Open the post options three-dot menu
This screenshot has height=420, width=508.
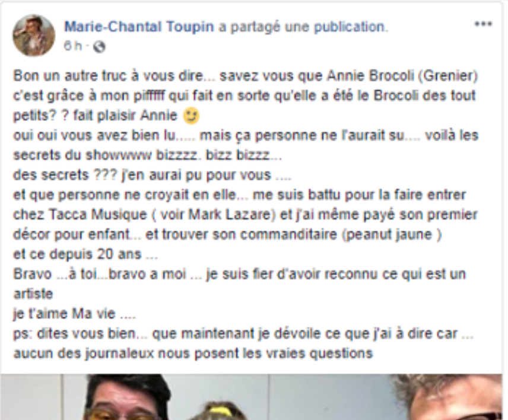(484, 24)
